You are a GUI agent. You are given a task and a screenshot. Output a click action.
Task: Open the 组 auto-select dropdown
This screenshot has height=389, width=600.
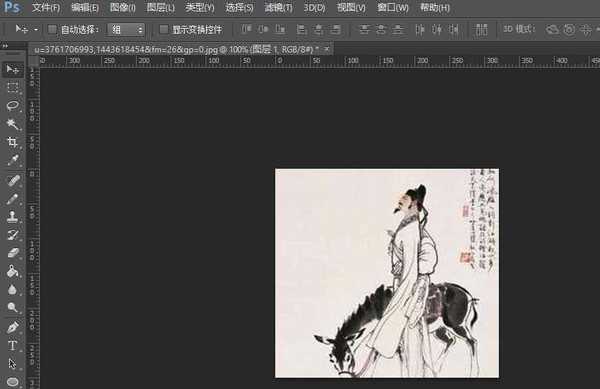(126, 29)
